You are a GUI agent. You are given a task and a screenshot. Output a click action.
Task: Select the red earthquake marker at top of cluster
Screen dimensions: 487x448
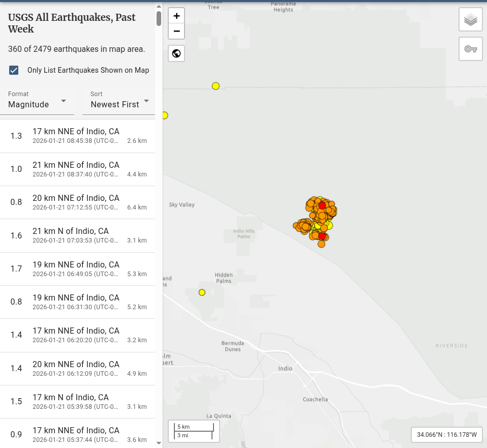click(x=322, y=205)
